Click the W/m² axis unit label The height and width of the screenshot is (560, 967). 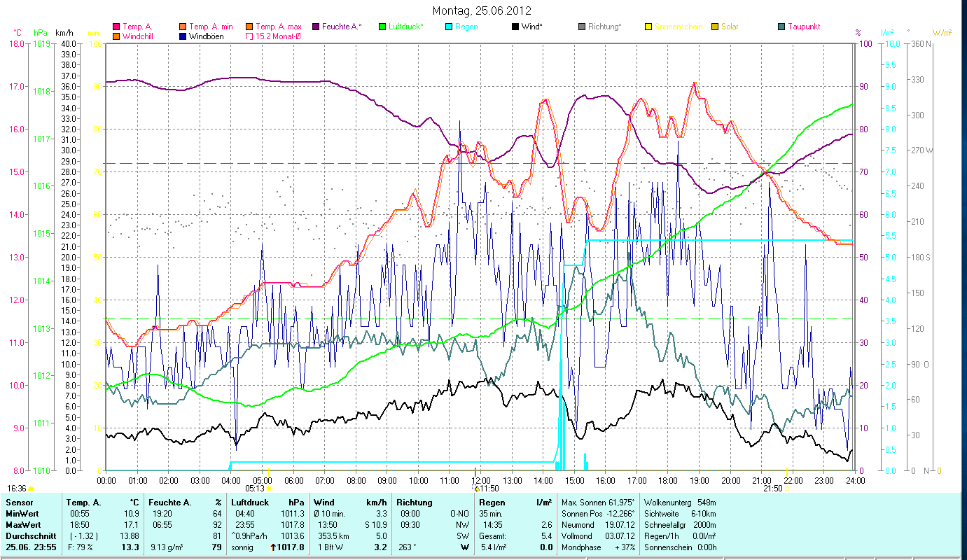942,33
